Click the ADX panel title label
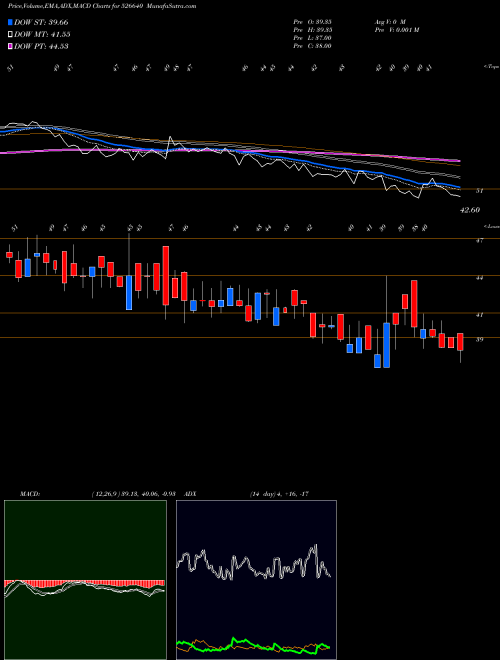Image resolution: width=500 pixels, height=660 pixels. (x=190, y=493)
